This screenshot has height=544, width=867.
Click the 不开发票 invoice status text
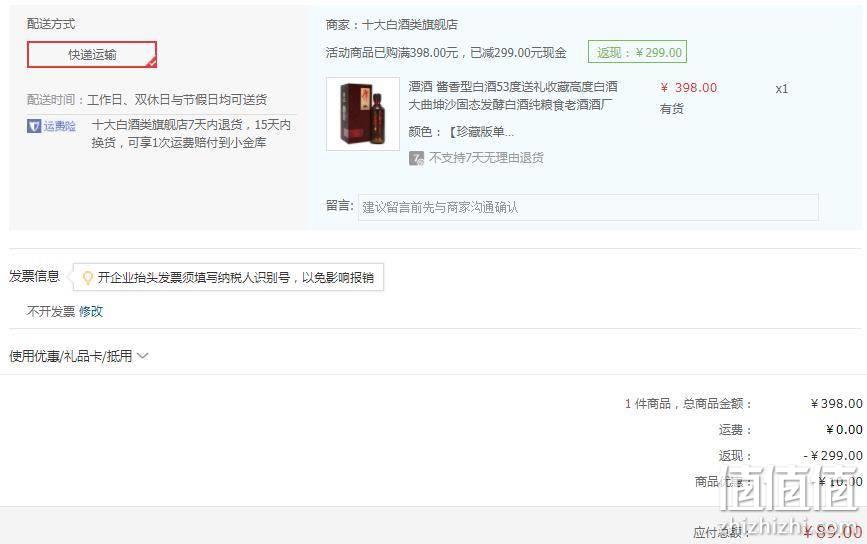coord(51,311)
